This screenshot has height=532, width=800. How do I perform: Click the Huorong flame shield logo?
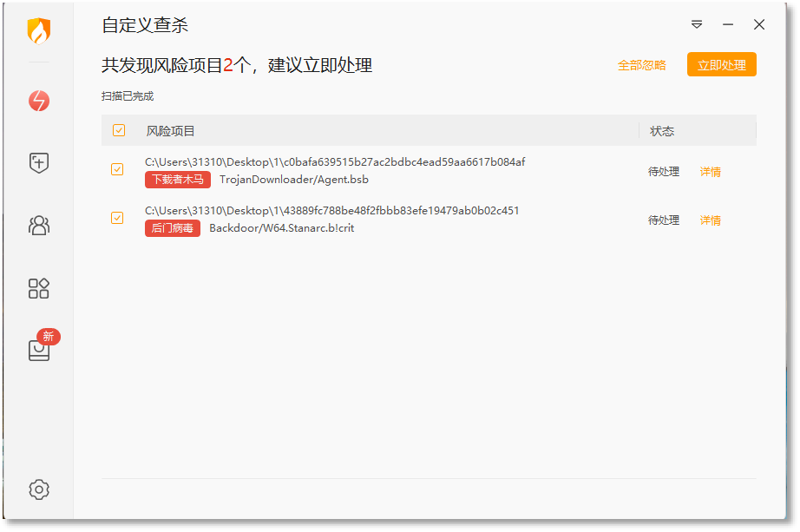39,30
